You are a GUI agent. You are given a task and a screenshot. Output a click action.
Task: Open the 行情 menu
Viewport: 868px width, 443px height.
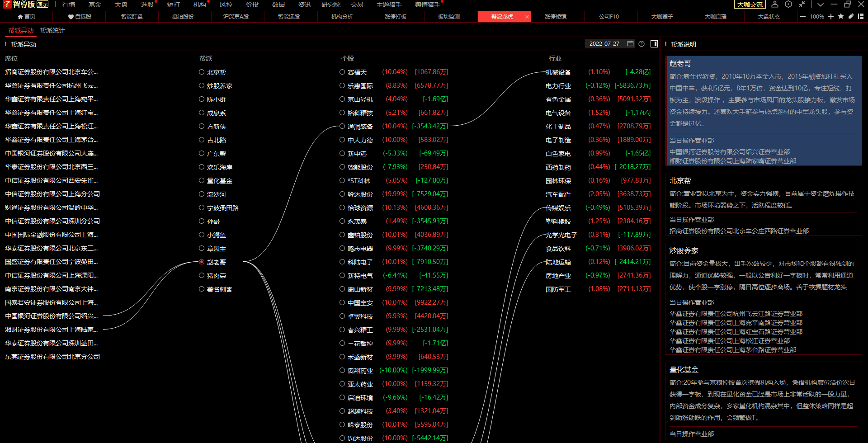tap(69, 5)
